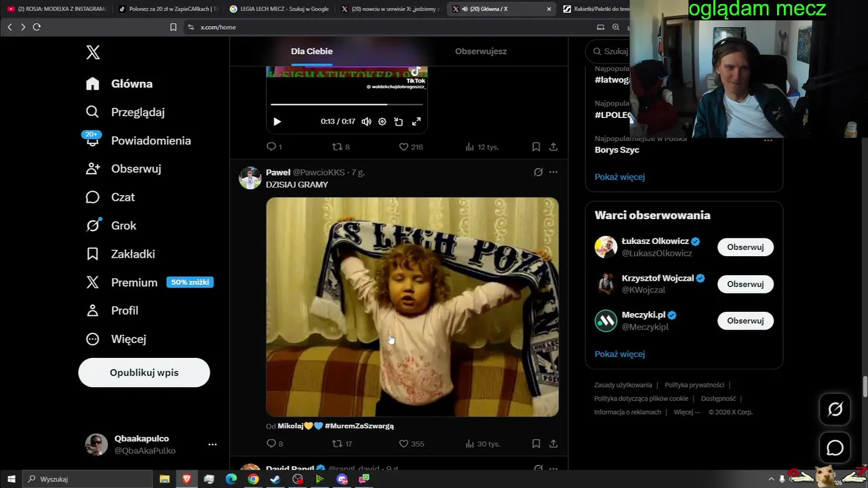Viewport: 868px width, 488px height.
Task: Switch to Obserwujesz tab
Action: [x=481, y=52]
